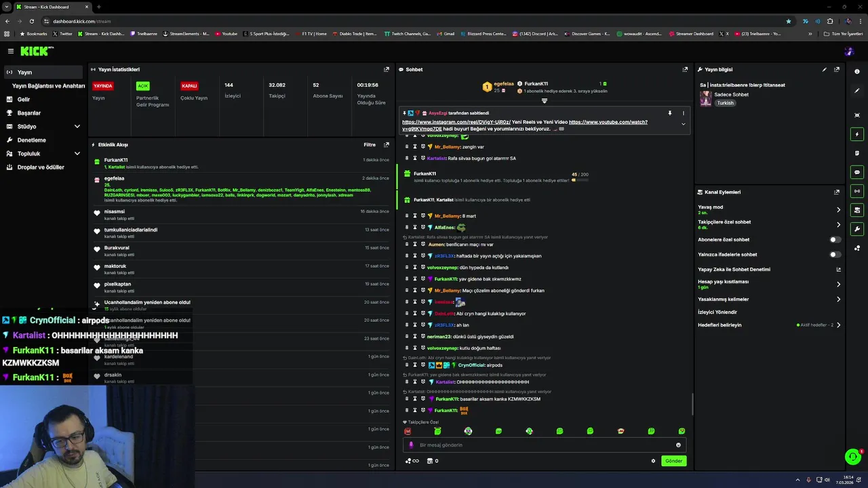Reload the page in browser
The width and height of the screenshot is (868, 488).
pyautogui.click(x=31, y=21)
